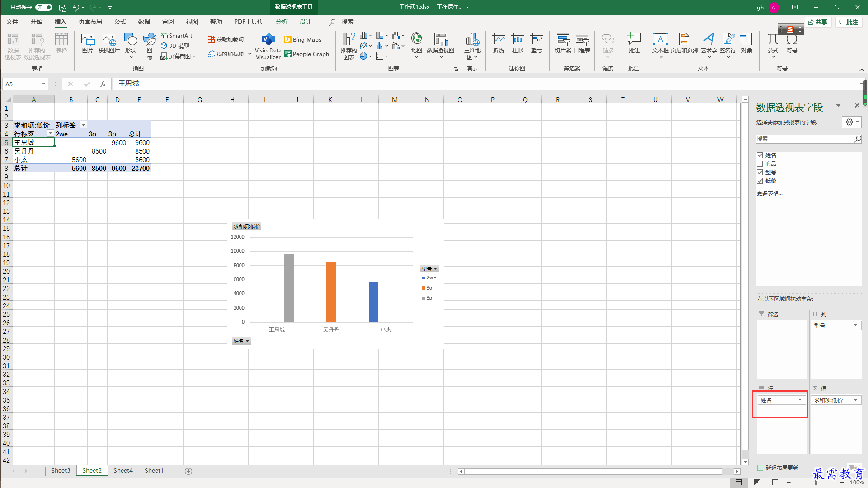The width and height of the screenshot is (868, 488).
Task: Open the 分析 PivotTable analyze tab
Action: (x=282, y=22)
